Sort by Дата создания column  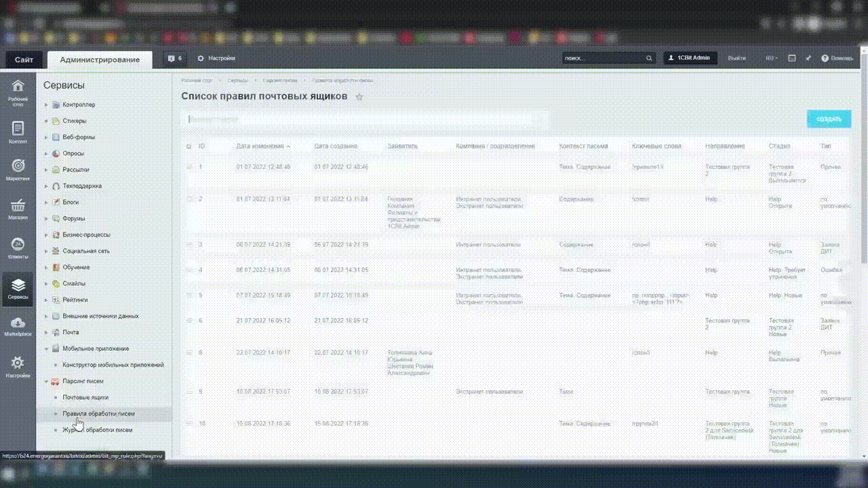(336, 146)
